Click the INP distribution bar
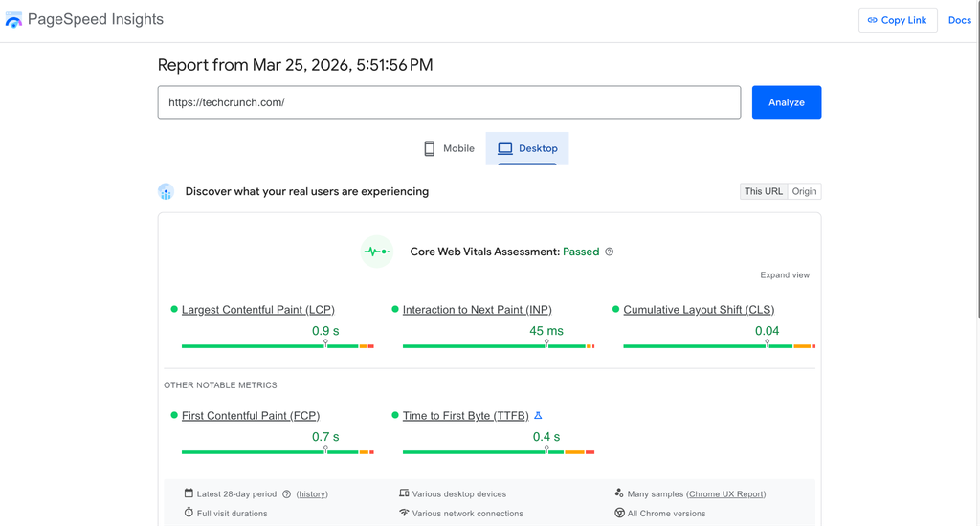This screenshot has width=980, height=526. point(498,346)
